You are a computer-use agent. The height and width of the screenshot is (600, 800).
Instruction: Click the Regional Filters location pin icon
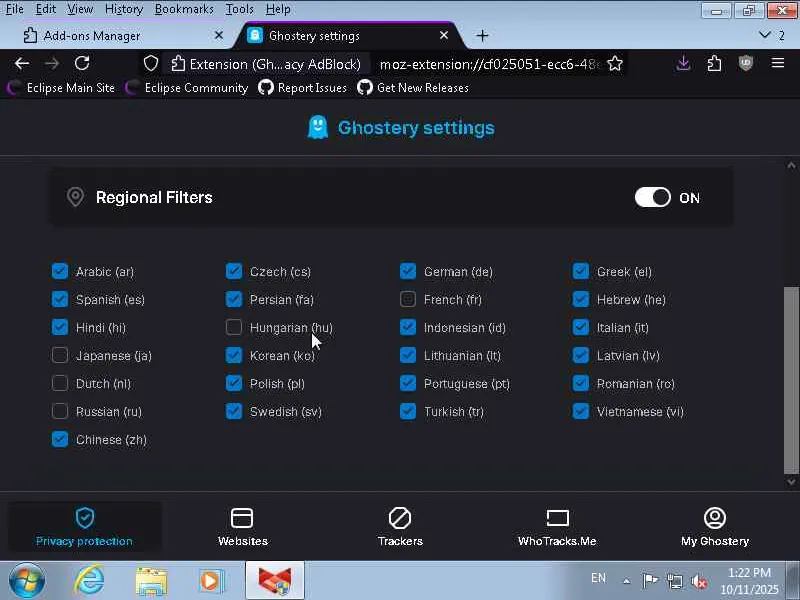click(x=75, y=197)
